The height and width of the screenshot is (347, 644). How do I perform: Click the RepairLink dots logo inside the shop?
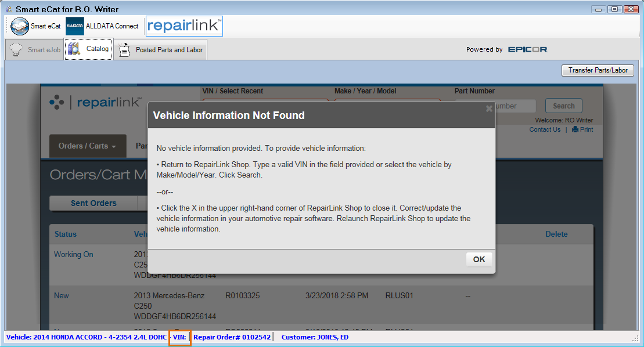[57, 102]
